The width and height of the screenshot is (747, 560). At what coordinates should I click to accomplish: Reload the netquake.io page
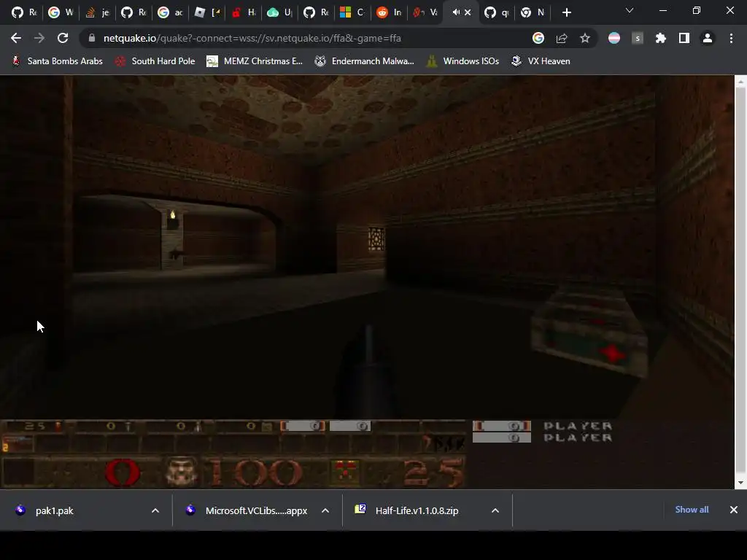[63, 38]
